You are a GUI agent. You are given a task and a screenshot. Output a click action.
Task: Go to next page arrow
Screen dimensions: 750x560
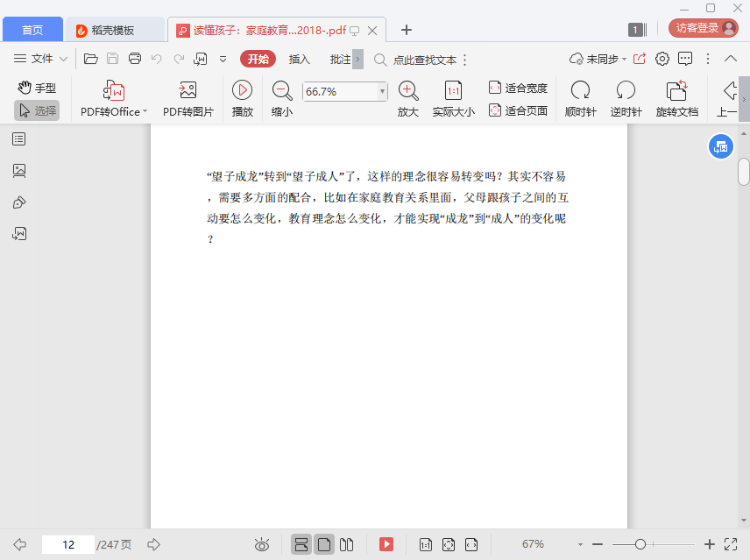[x=153, y=544]
